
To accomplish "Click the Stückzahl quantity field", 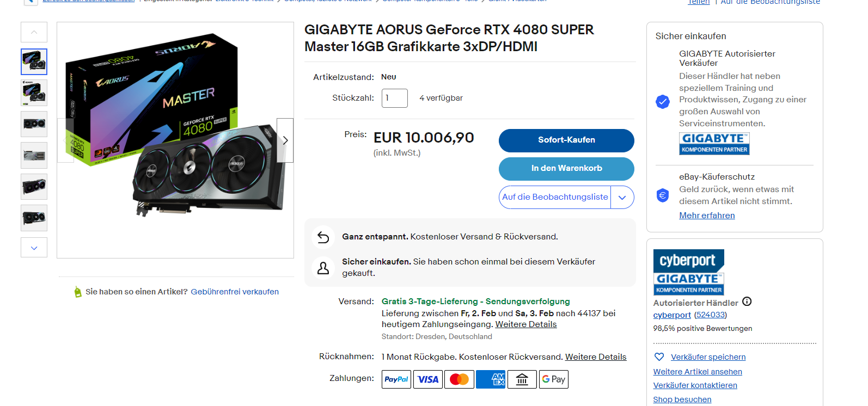I will [x=395, y=98].
